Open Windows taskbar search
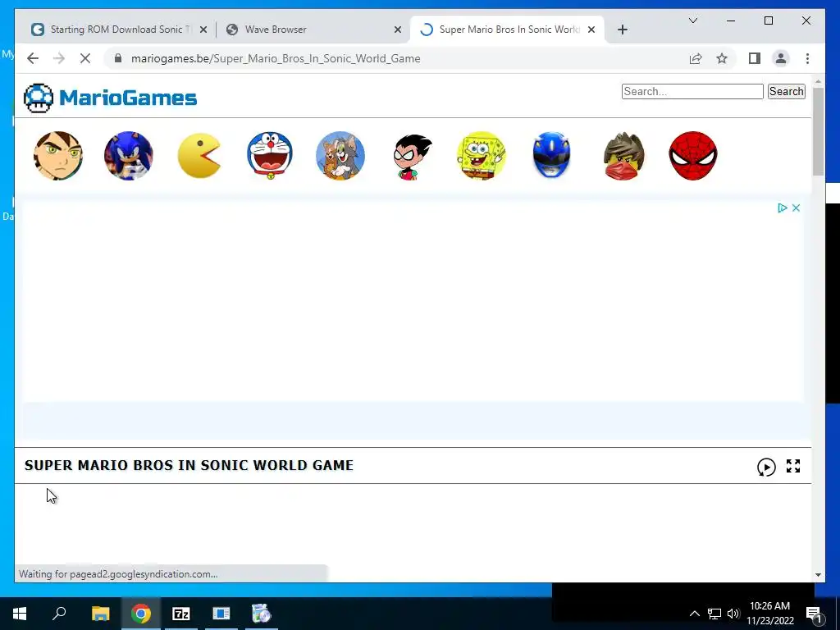 (59, 614)
